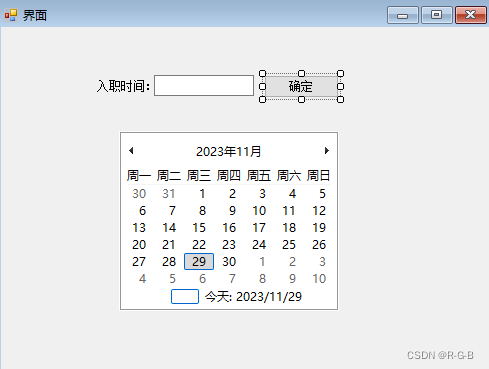Select grayed December 5 in last row

172,279
